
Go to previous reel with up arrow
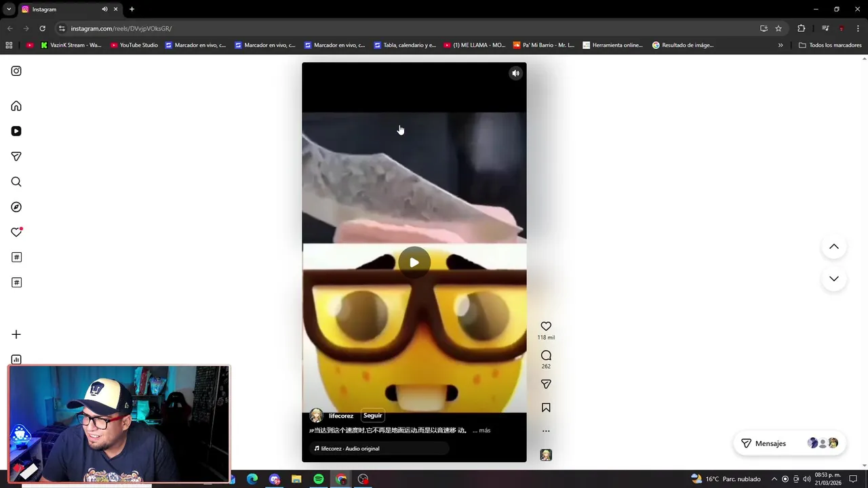[834, 247]
